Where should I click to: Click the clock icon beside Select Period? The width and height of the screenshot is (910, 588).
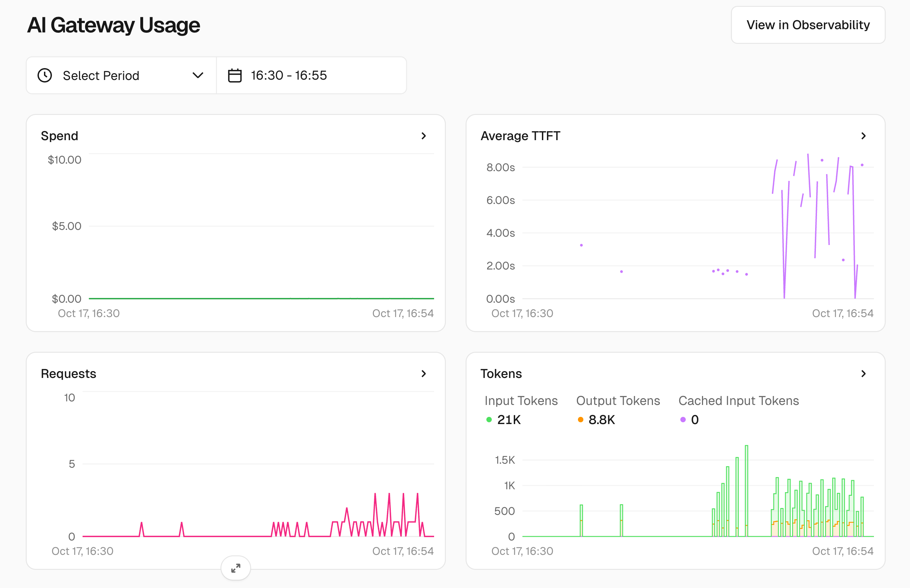45,75
